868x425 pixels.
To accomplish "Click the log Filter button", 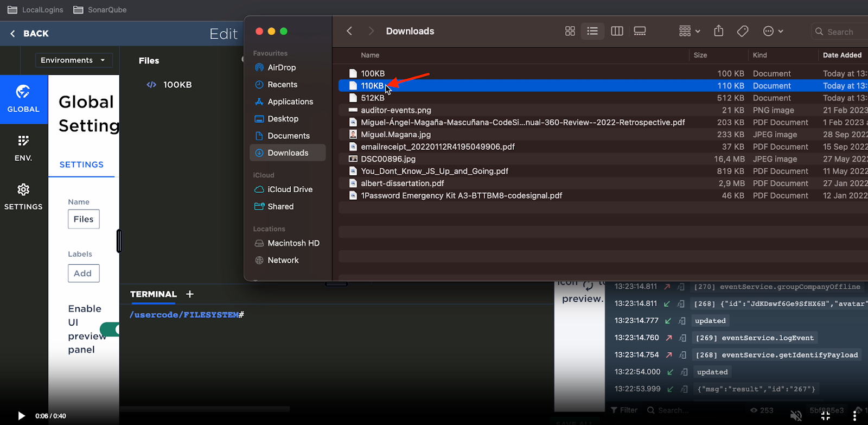I will (x=624, y=410).
